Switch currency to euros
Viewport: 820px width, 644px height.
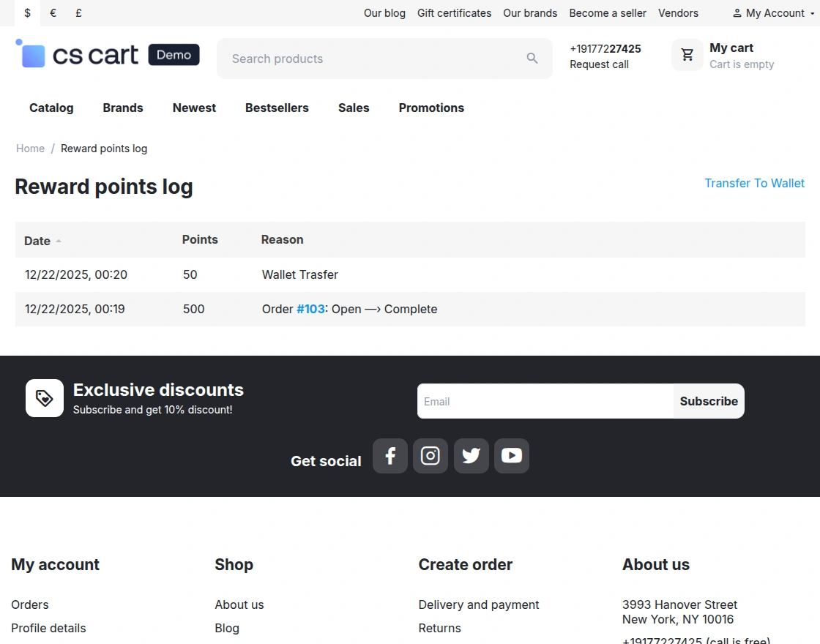point(52,13)
